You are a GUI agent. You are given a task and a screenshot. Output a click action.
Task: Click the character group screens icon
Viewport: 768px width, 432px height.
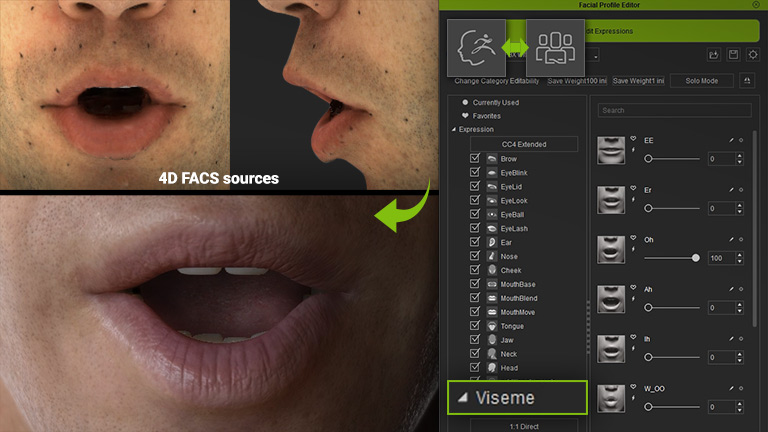click(x=555, y=47)
